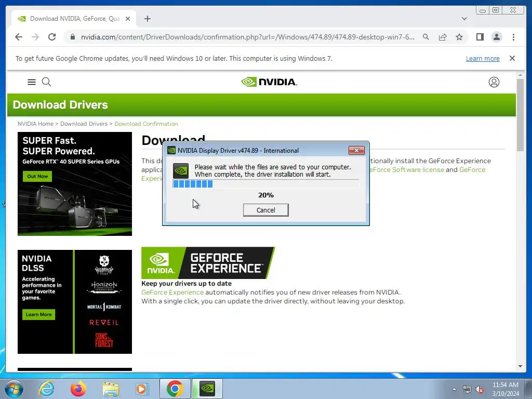Switch to NVIDIA installer on taskbar
The width and height of the screenshot is (532, 399).
(x=207, y=389)
